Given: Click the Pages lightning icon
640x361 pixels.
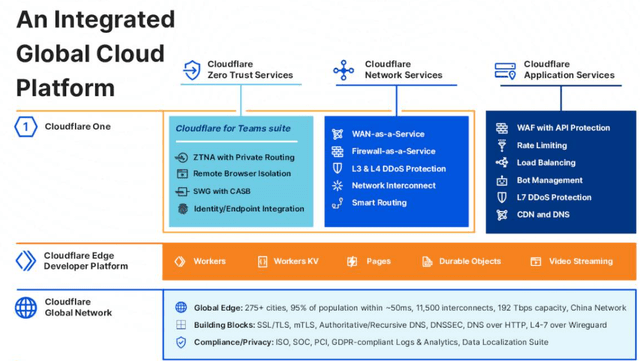Looking at the screenshot, I should [x=352, y=261].
